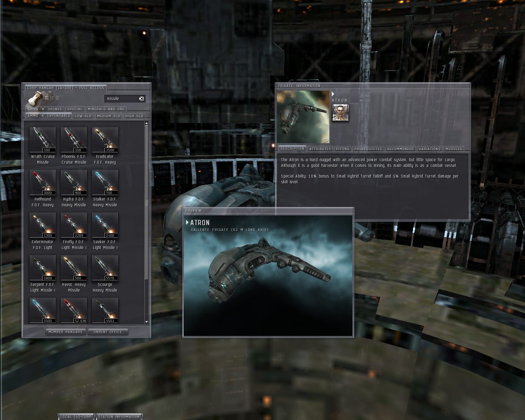Click the "Gallente Frigate (62 m long axis)" text

[230, 230]
